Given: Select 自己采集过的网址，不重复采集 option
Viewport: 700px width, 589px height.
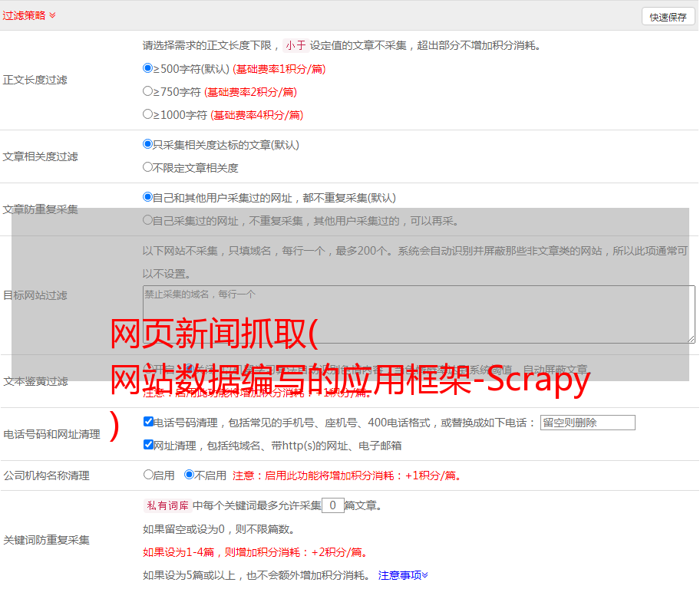Looking at the screenshot, I should coord(147,220).
